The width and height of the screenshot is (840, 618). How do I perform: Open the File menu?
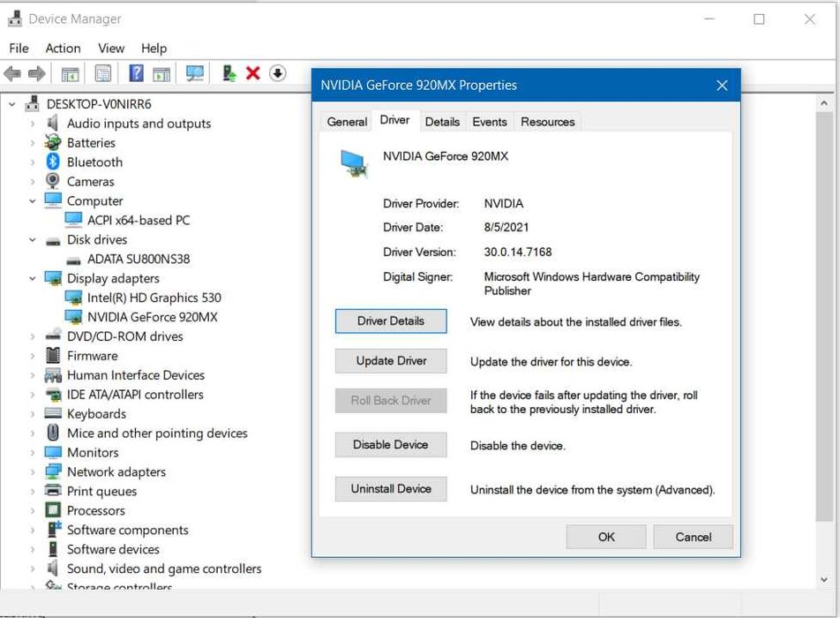(x=19, y=49)
